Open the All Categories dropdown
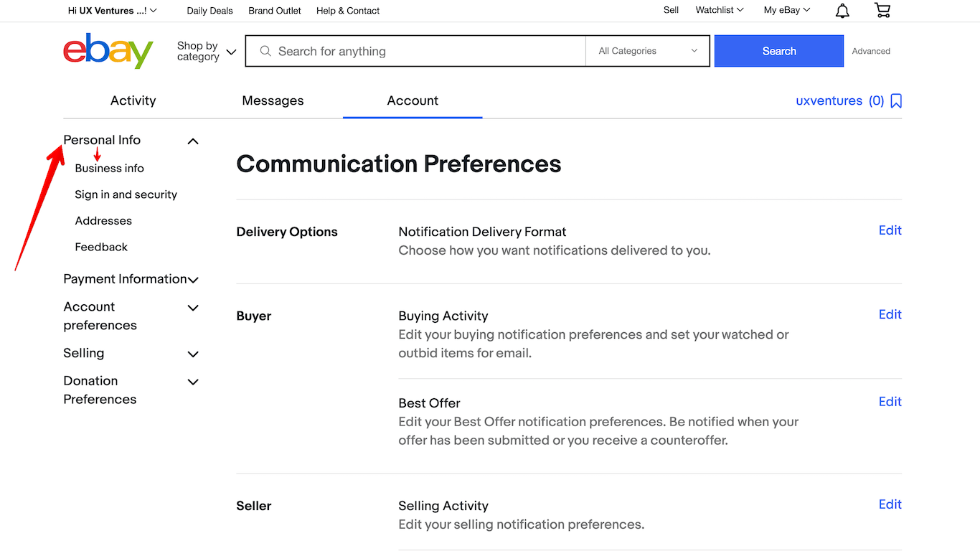980x551 pixels. point(646,51)
